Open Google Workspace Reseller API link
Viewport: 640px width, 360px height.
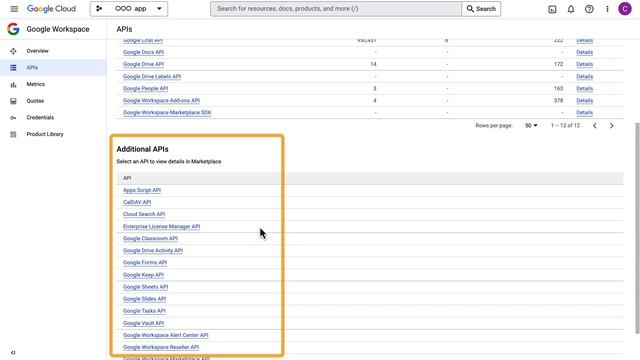(161, 347)
